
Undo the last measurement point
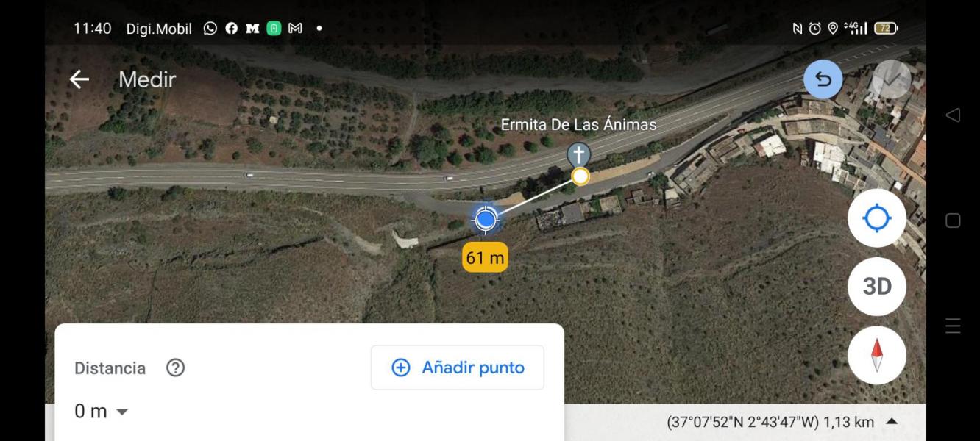[x=823, y=79]
